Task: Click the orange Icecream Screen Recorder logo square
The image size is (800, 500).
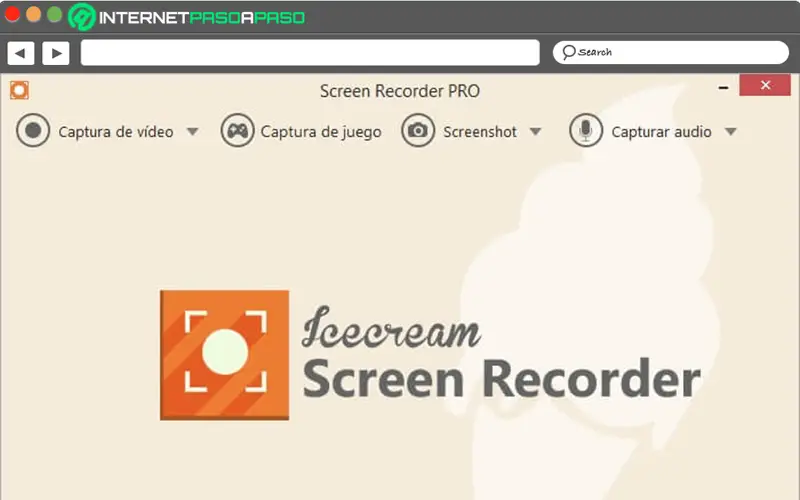Action: (224, 355)
